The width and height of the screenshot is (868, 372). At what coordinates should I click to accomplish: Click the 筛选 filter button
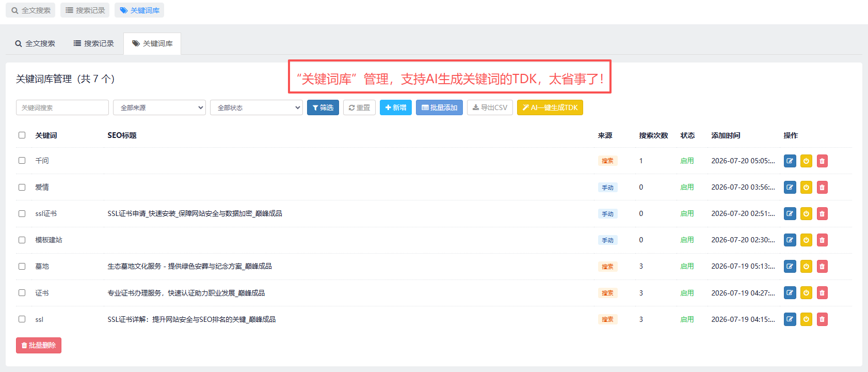pyautogui.click(x=323, y=107)
